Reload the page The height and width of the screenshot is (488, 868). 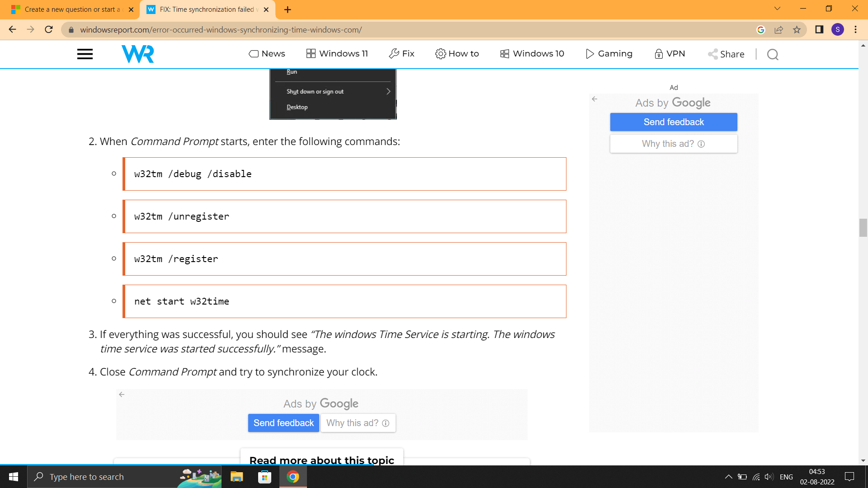pyautogui.click(x=49, y=30)
